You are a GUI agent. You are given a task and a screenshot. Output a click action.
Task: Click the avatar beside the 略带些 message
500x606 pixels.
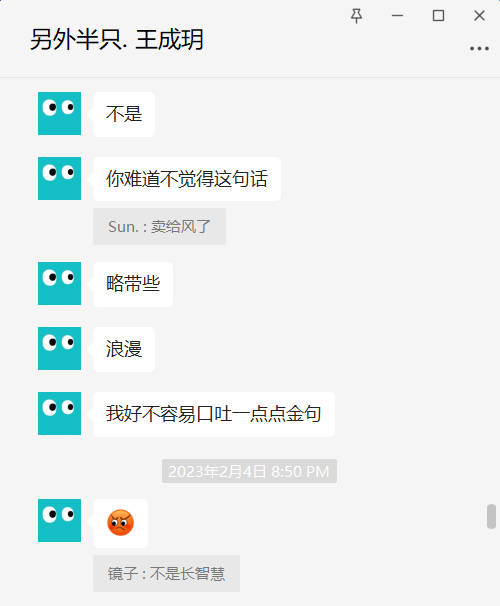(60, 283)
